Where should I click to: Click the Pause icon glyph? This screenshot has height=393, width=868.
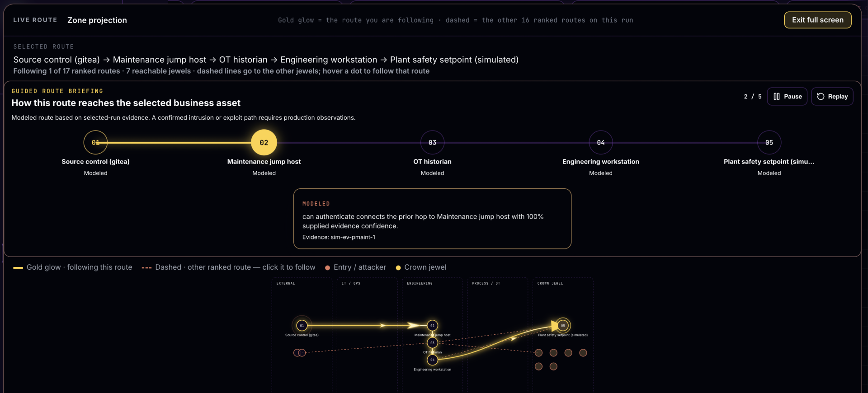click(777, 97)
